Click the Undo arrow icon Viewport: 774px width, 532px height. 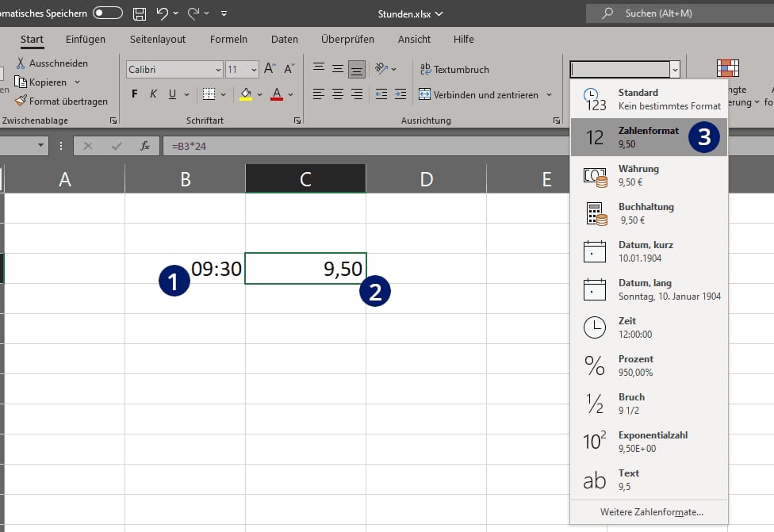[163, 13]
